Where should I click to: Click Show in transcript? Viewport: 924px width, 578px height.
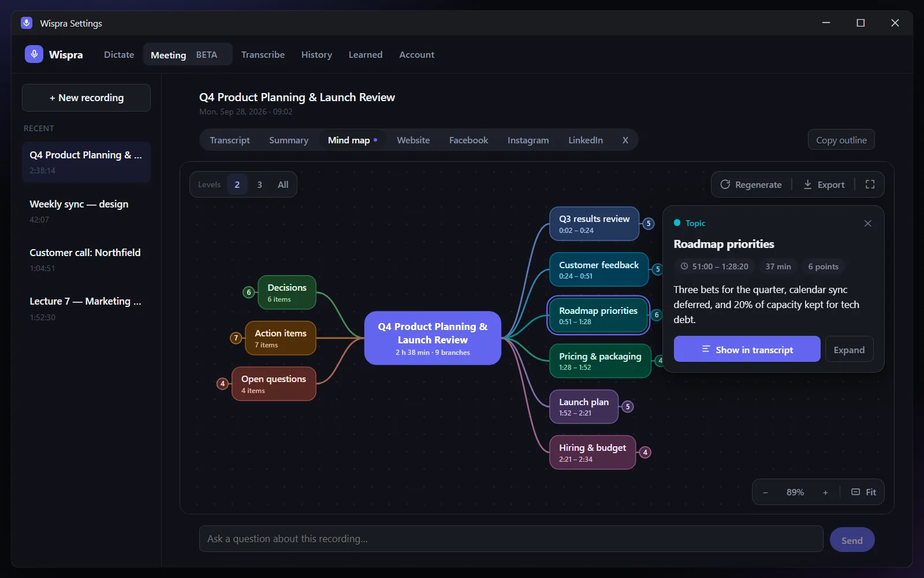pyautogui.click(x=747, y=349)
